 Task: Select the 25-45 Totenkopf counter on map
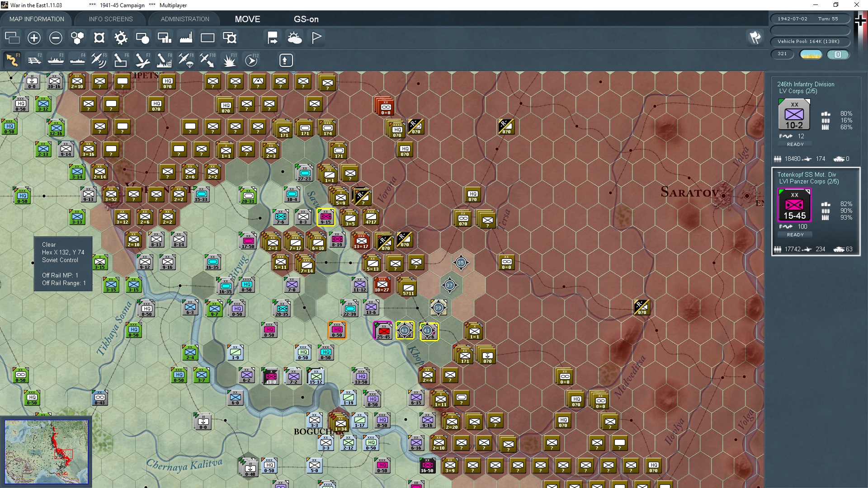[x=383, y=331]
